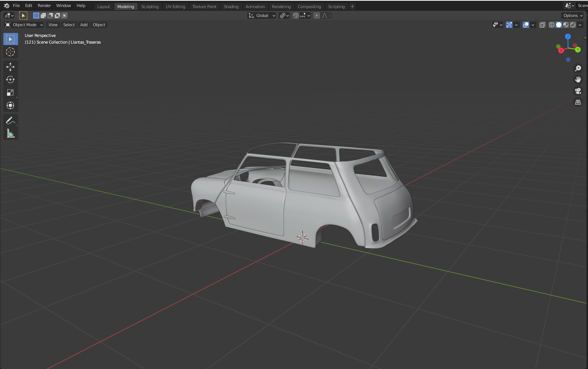This screenshot has width=588, height=369.
Task: Switch to the Sculpting workspace tab
Action: tap(149, 7)
